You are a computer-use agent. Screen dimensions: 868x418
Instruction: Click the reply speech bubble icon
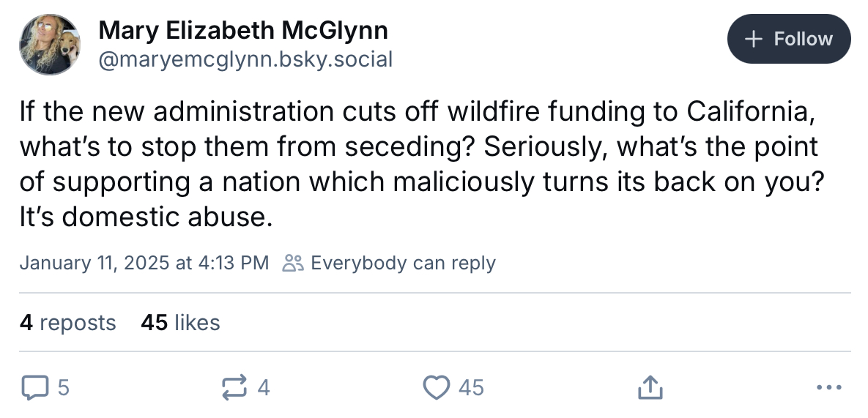34,387
